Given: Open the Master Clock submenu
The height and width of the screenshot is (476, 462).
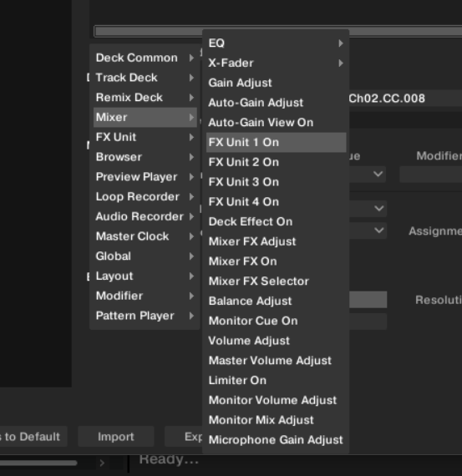Looking at the screenshot, I should tap(145, 236).
